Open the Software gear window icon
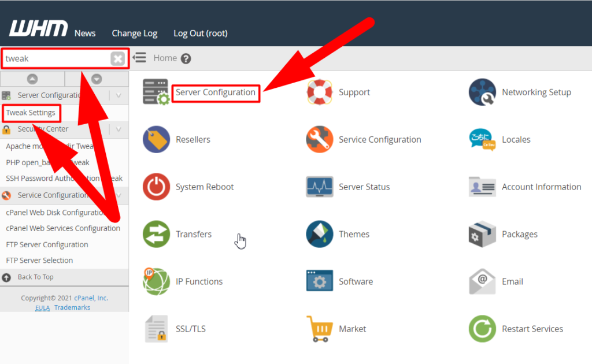The height and width of the screenshot is (364, 592). [319, 281]
